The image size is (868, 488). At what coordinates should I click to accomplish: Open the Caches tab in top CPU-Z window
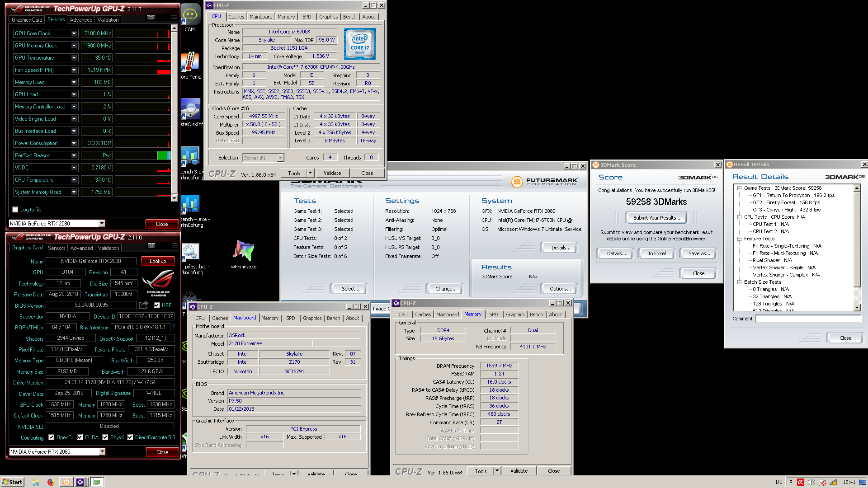236,17
